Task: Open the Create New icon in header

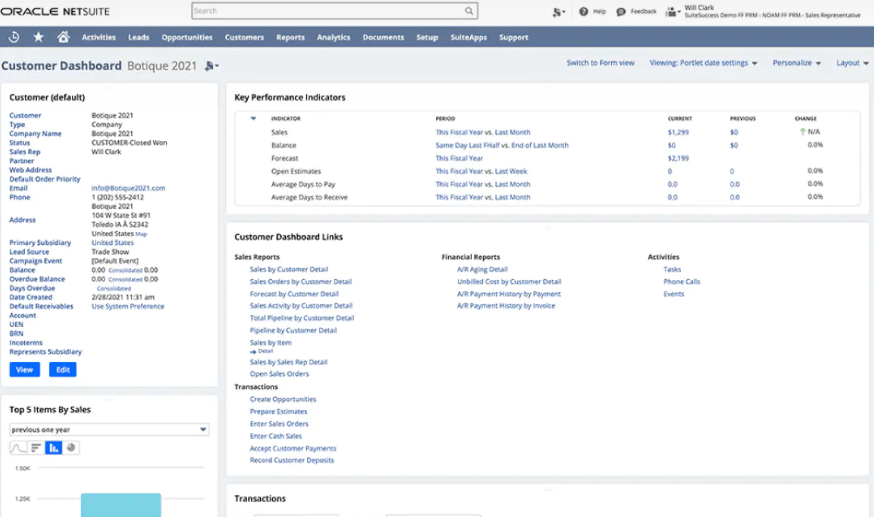Action: click(558, 12)
